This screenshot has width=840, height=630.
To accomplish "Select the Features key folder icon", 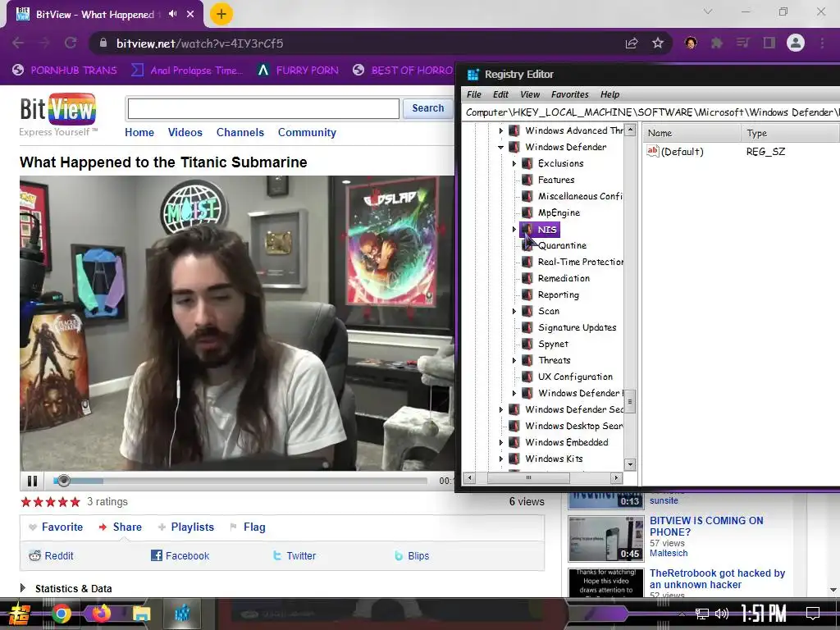I will (527, 180).
